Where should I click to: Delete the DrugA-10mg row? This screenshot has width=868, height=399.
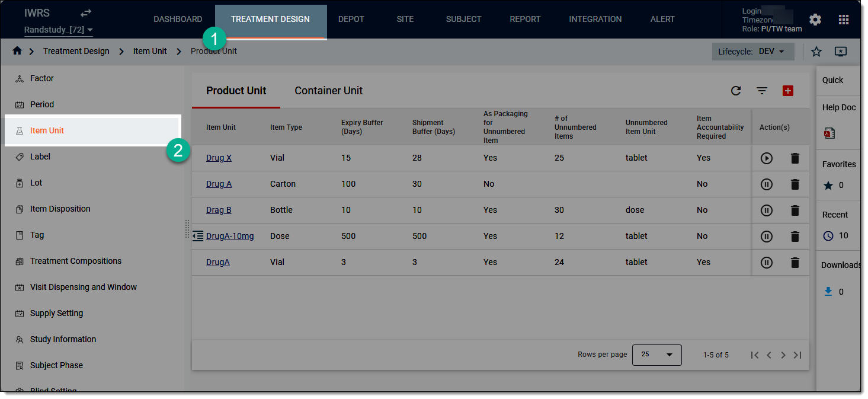point(795,237)
